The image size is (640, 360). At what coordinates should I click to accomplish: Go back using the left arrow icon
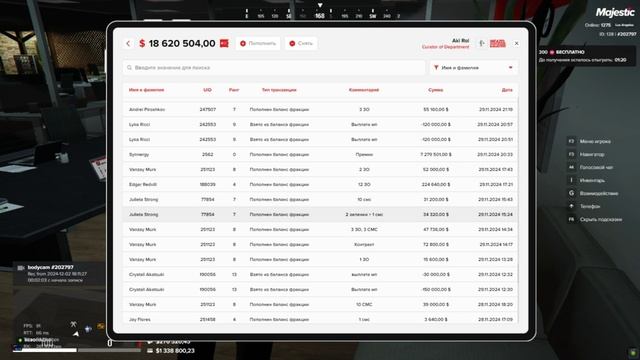point(128,43)
